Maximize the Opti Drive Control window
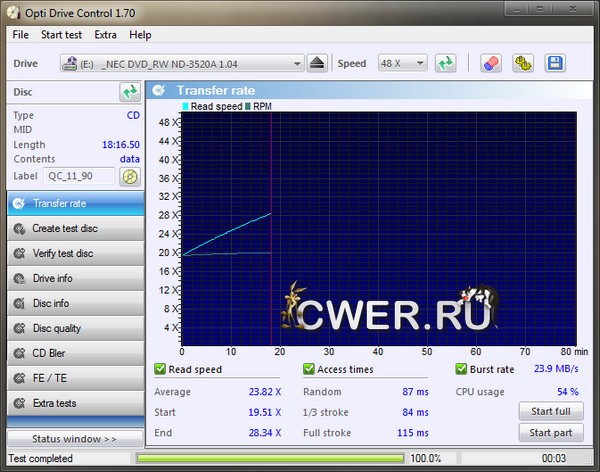Viewport: 600px width, 472px height. point(540,9)
